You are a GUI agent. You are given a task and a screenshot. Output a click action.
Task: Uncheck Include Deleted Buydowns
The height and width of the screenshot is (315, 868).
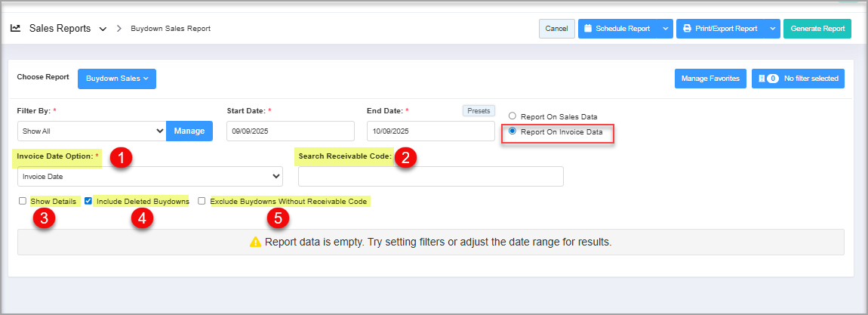(88, 202)
